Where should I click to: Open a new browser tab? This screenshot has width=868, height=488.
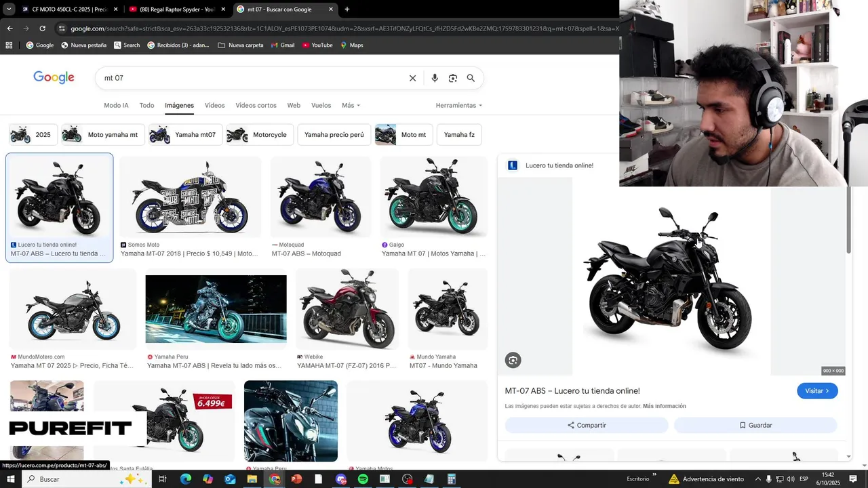pyautogui.click(x=347, y=9)
